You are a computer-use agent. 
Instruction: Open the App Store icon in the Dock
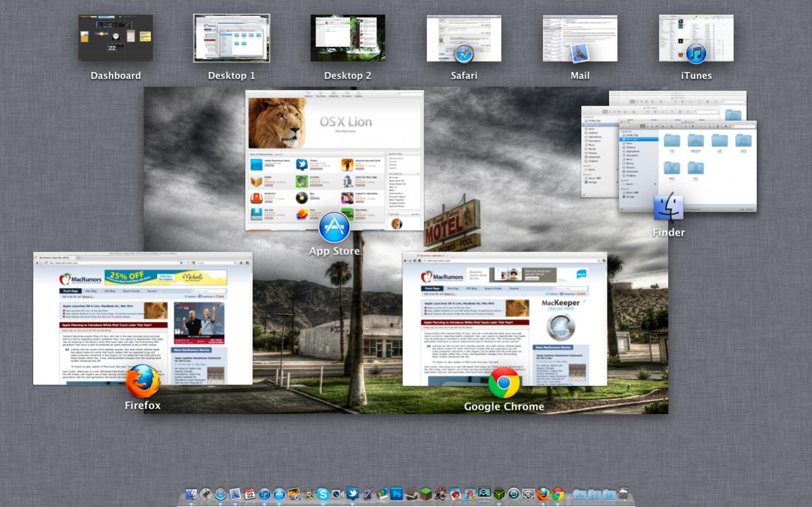(279, 494)
